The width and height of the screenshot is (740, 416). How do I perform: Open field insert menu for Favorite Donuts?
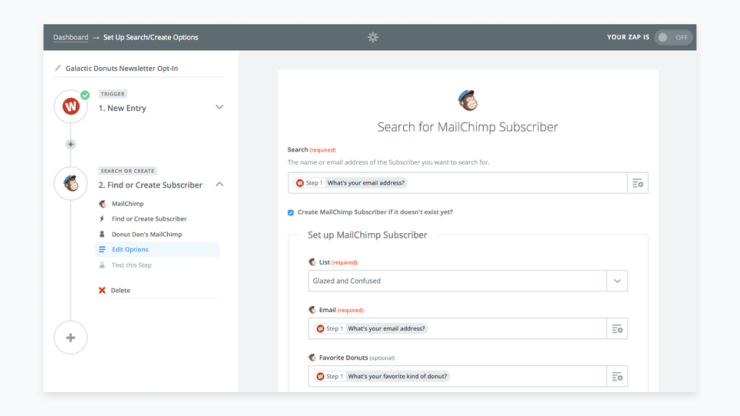pos(617,377)
